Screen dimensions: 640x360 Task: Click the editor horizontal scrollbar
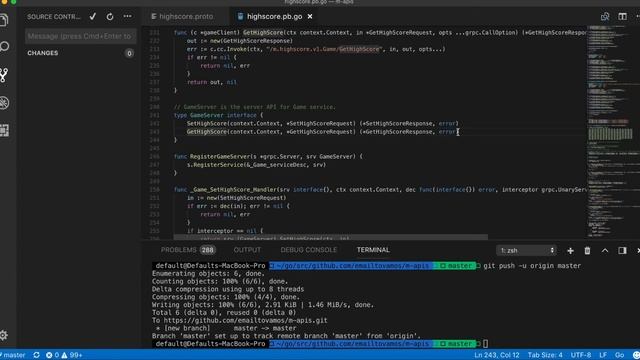[331, 237]
